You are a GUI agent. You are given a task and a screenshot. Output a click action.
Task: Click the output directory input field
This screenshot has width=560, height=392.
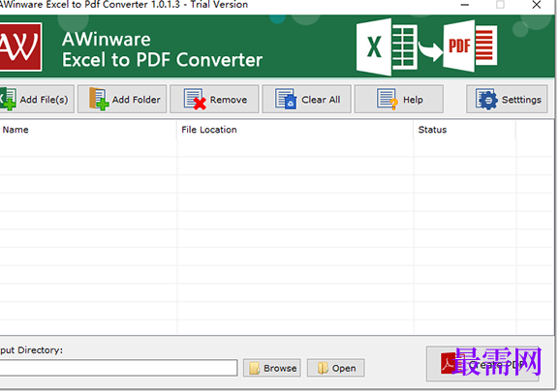(x=118, y=368)
